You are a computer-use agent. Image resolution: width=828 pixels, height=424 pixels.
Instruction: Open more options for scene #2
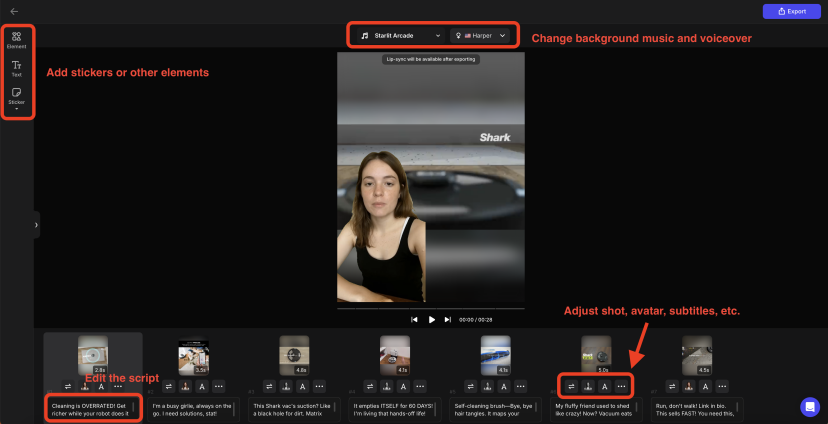[x=219, y=387]
